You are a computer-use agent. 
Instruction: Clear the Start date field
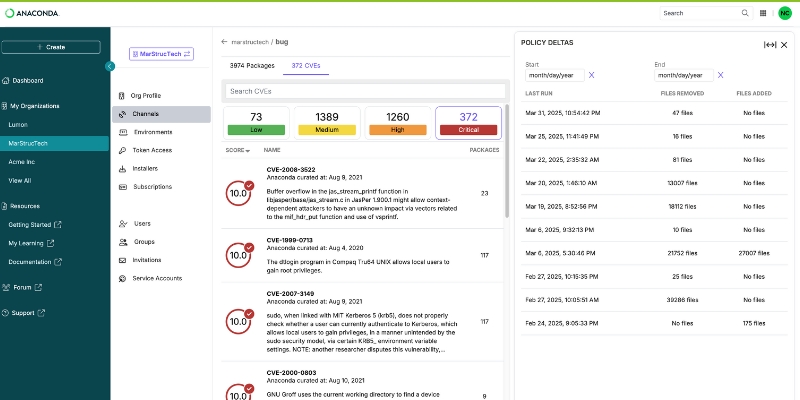591,75
